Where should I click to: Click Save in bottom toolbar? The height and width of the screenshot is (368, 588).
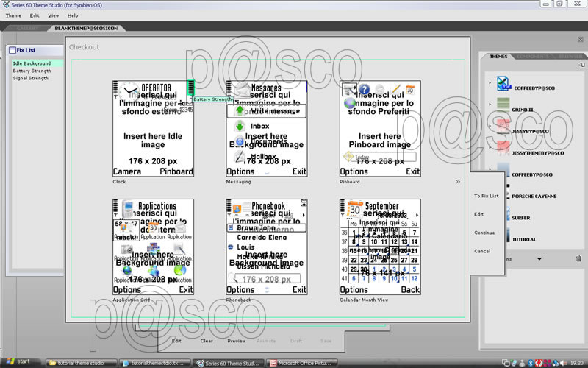tap(326, 341)
